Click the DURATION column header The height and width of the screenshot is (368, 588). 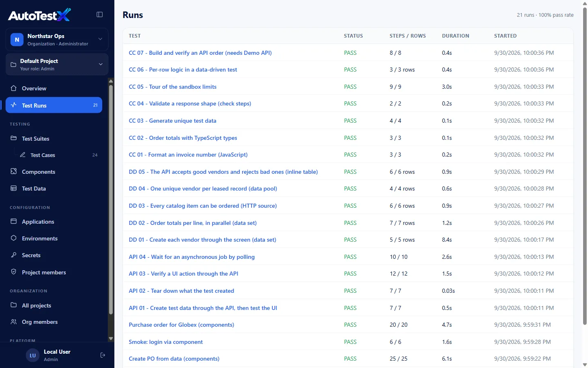(456, 36)
